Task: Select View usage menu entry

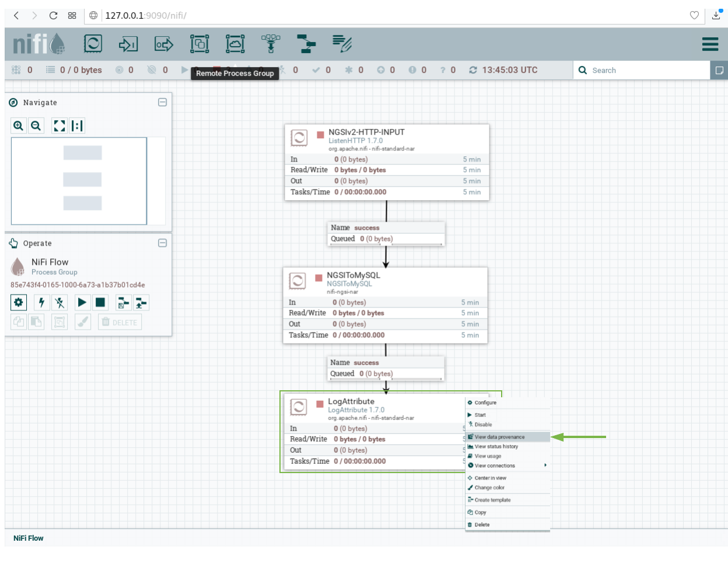Action: (508, 456)
